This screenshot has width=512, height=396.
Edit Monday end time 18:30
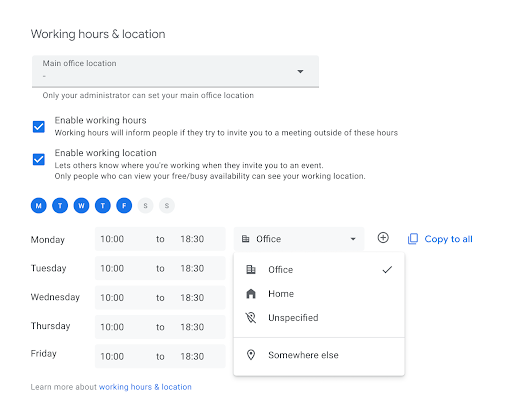(192, 239)
